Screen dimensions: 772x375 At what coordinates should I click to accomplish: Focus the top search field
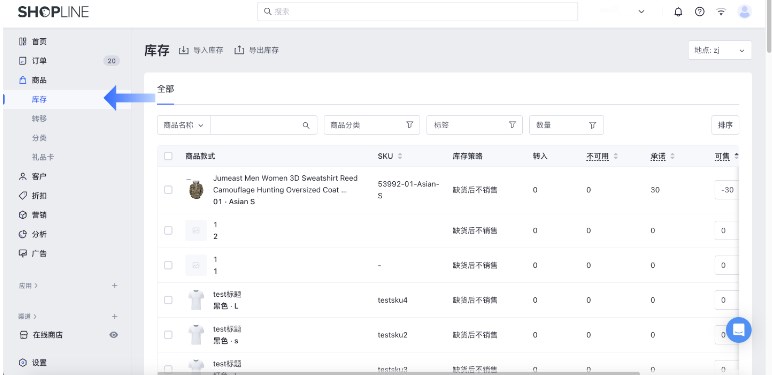coord(417,11)
